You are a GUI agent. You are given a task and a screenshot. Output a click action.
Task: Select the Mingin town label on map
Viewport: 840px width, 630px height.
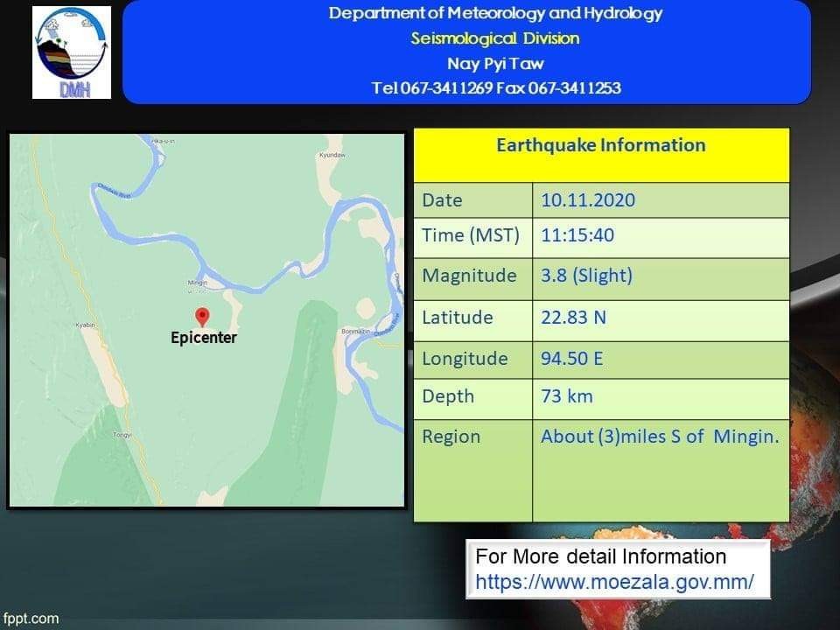point(197,283)
